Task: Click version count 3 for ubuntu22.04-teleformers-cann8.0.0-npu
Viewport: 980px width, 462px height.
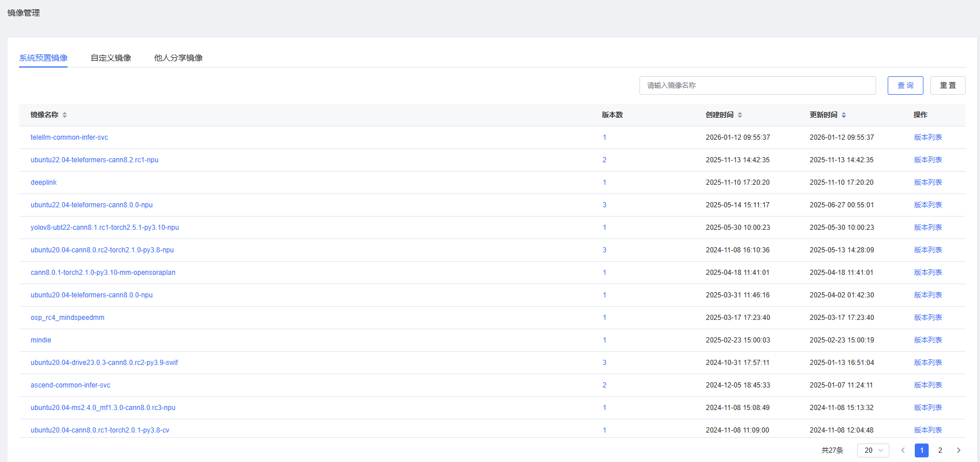Action: pyautogui.click(x=604, y=205)
